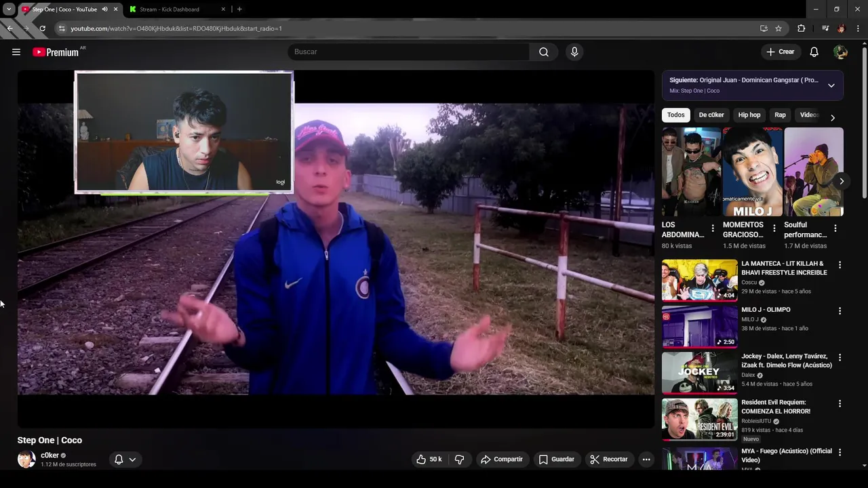This screenshot has height=488, width=868.
Task: Like the video with thumbs up
Action: (x=429, y=460)
